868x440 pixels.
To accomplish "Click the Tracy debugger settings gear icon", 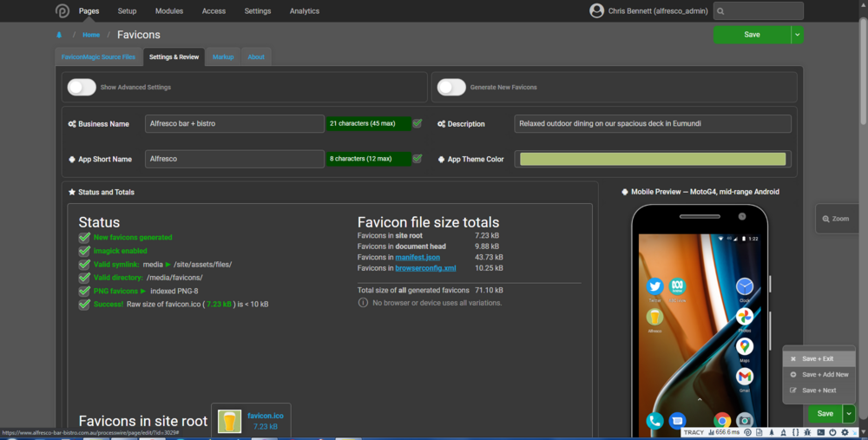I will point(845,432).
